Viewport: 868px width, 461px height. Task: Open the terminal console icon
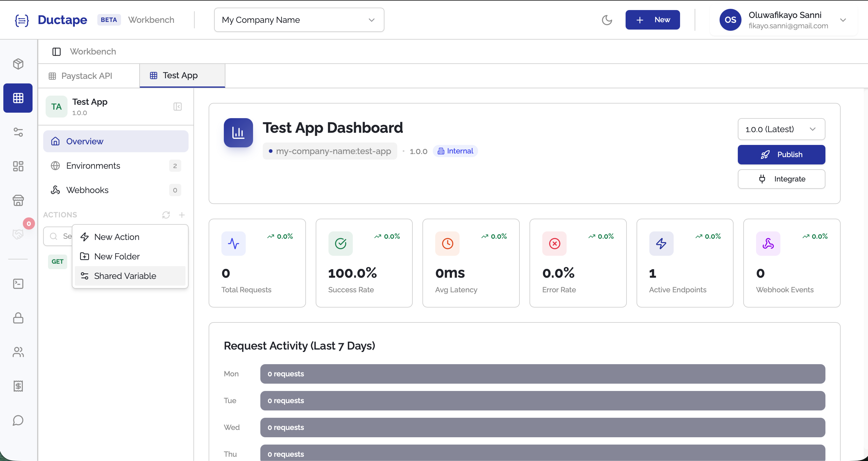tap(18, 284)
